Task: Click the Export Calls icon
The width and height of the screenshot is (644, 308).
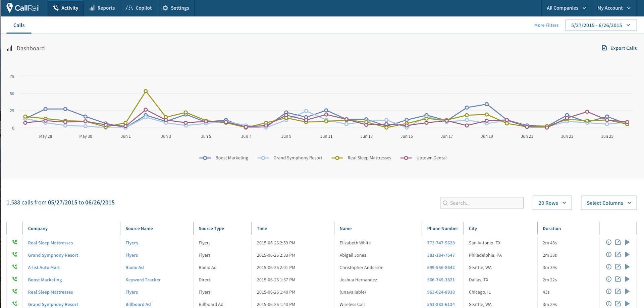Action: tap(604, 48)
